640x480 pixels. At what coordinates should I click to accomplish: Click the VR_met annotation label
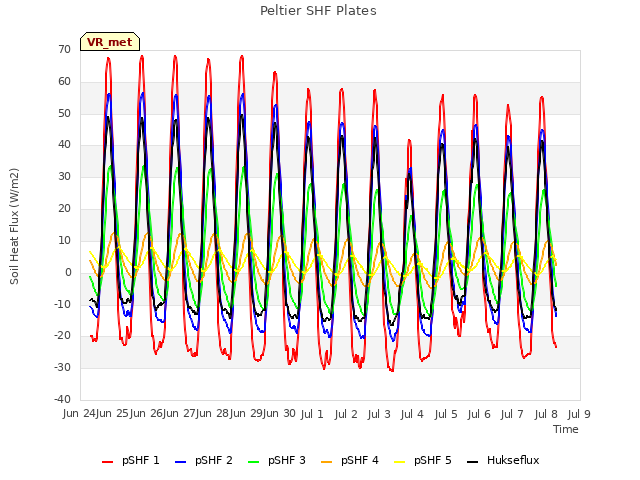pyautogui.click(x=110, y=42)
